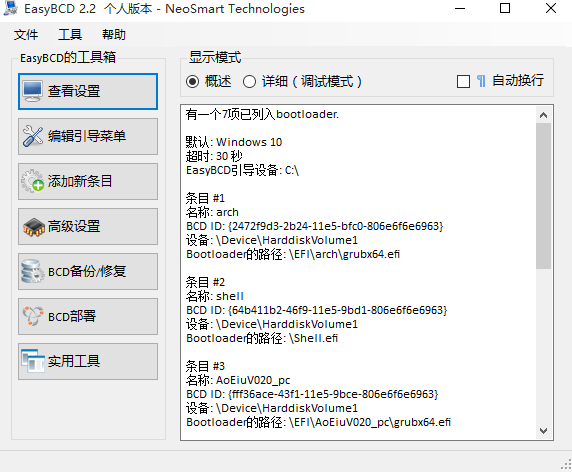
Task: Open 高级设置
Action: [x=88, y=226]
